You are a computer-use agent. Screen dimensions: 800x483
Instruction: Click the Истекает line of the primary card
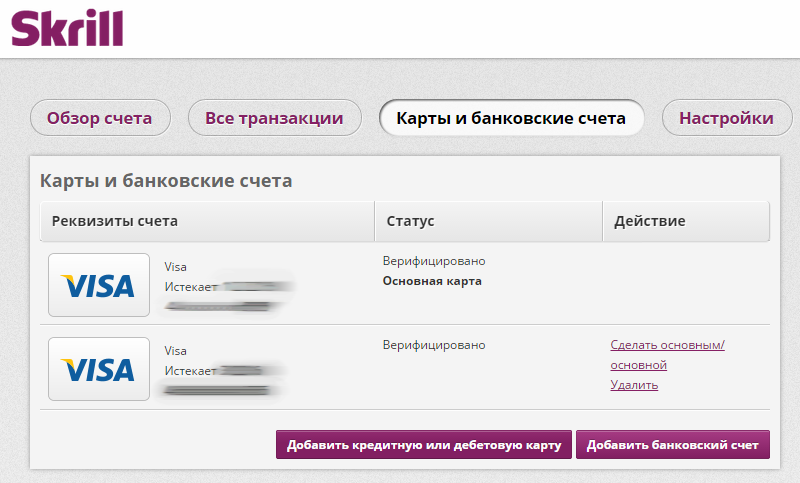click(x=191, y=287)
